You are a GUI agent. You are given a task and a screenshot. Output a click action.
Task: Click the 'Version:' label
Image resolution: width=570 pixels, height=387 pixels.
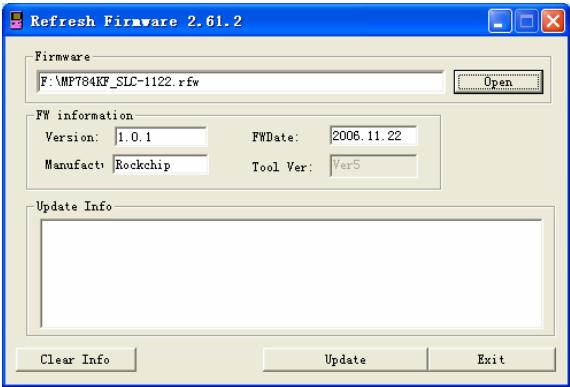coord(72,137)
